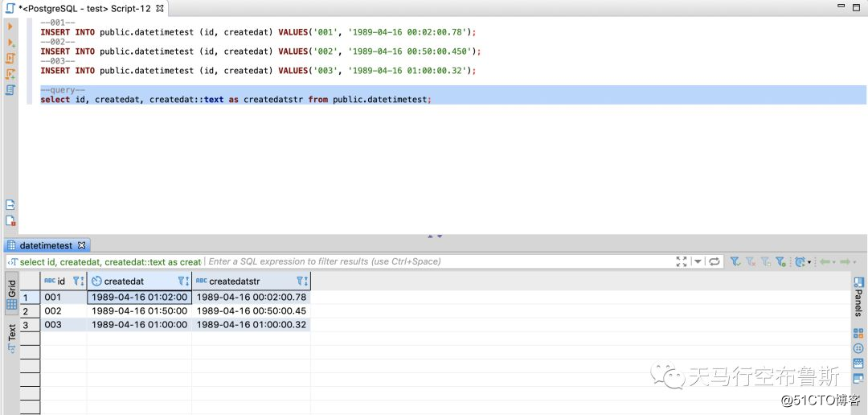Switch to Text view side tab
Image resolution: width=868 pixels, height=415 pixels.
coord(11,338)
